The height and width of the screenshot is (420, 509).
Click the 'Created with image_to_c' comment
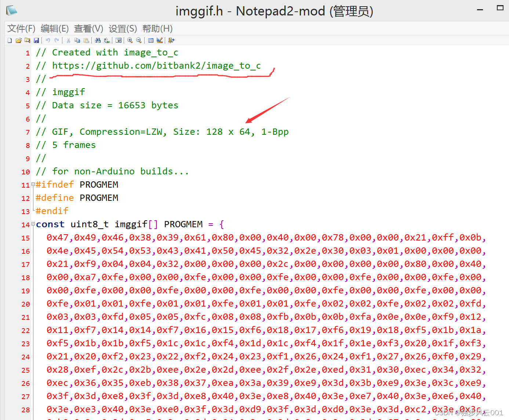[115, 52]
